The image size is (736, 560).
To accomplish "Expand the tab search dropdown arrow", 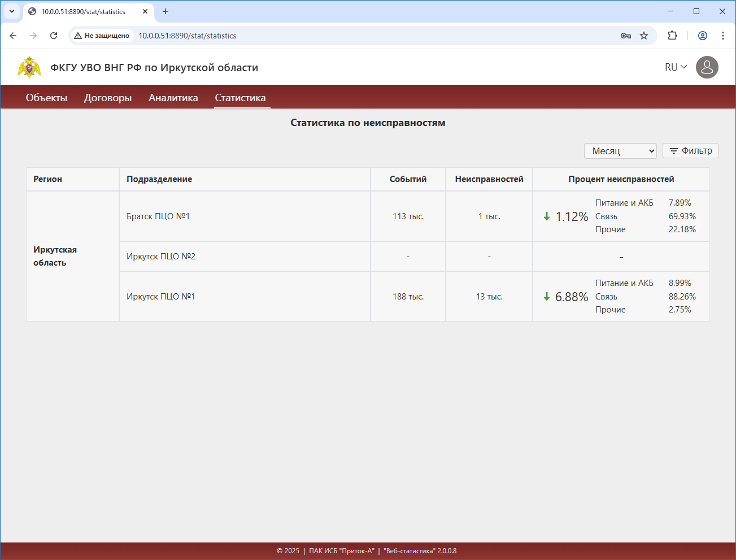I will 11,11.
